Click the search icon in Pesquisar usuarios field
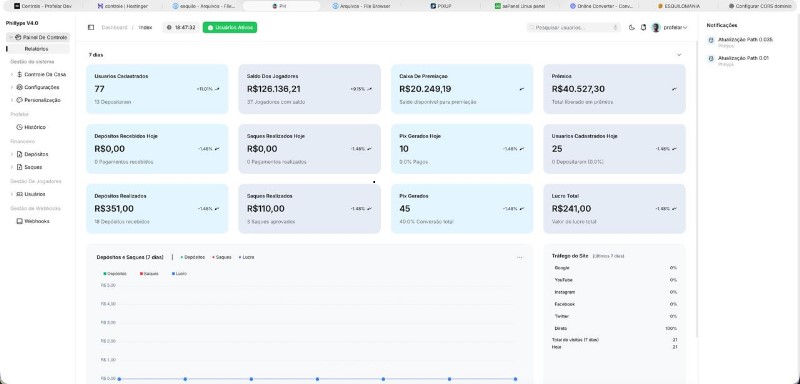Viewport: 800px width, 384px height. point(532,28)
